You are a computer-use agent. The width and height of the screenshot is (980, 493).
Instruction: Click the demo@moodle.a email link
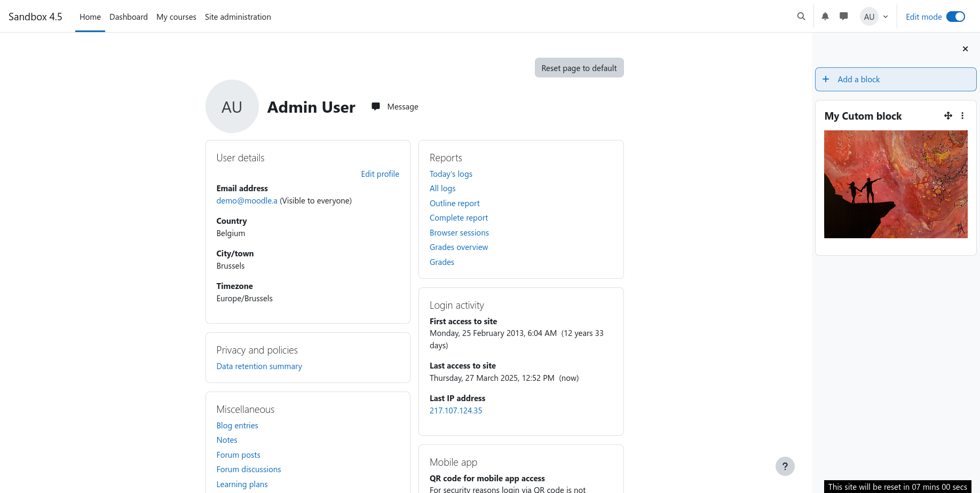(x=247, y=200)
